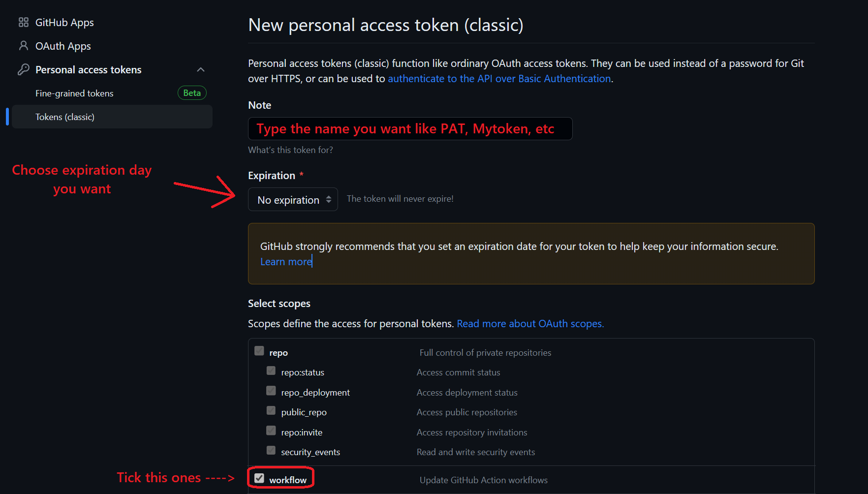This screenshot has width=868, height=494.
Task: Open the OAuth Apps menu item
Action: click(63, 46)
